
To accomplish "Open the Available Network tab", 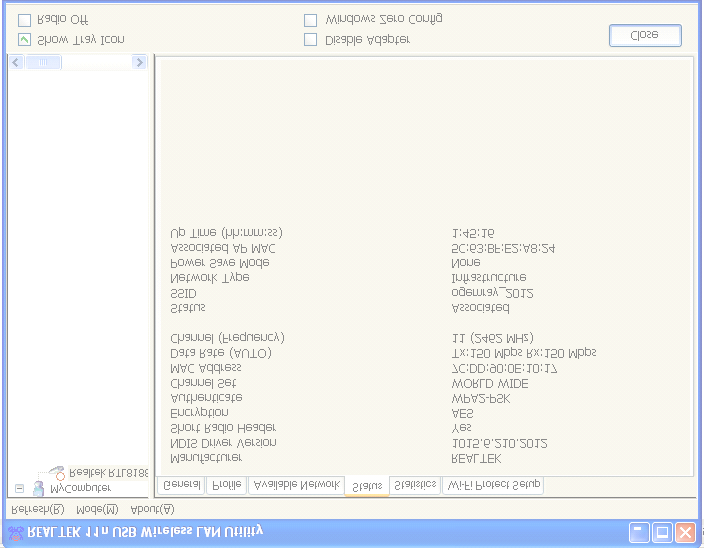I will pos(296,485).
